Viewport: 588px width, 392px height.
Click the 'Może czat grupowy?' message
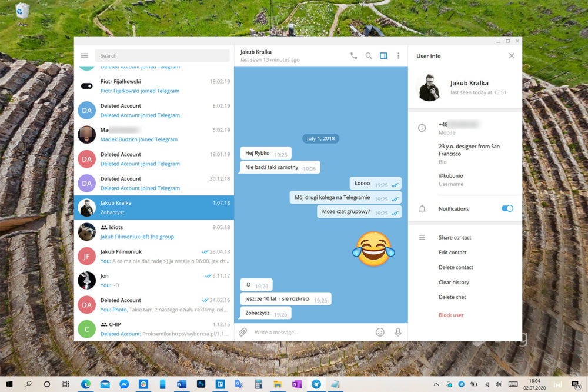pyautogui.click(x=359, y=211)
